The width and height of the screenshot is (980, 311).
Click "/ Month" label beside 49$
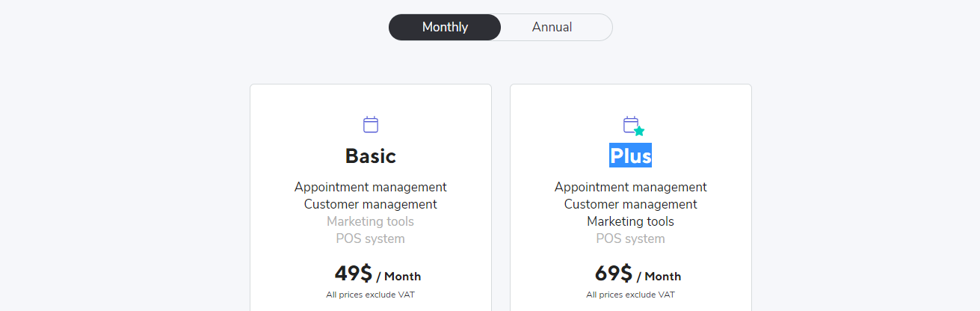(x=398, y=277)
